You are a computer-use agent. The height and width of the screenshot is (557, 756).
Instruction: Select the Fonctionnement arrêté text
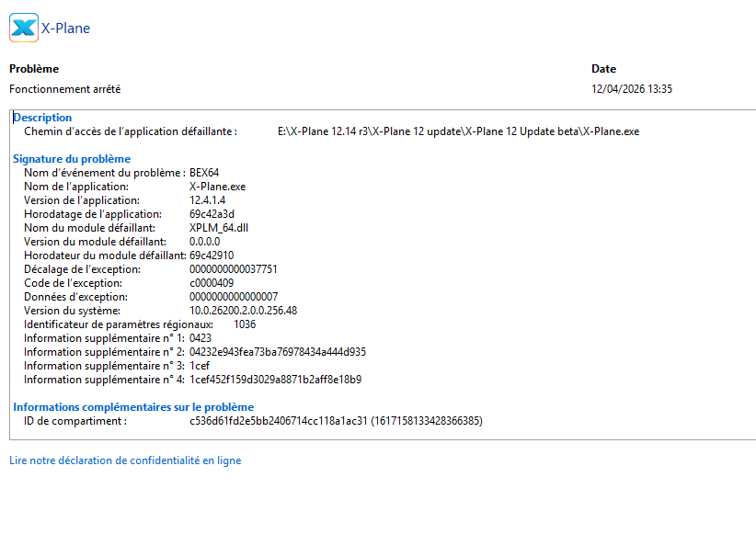(x=65, y=89)
